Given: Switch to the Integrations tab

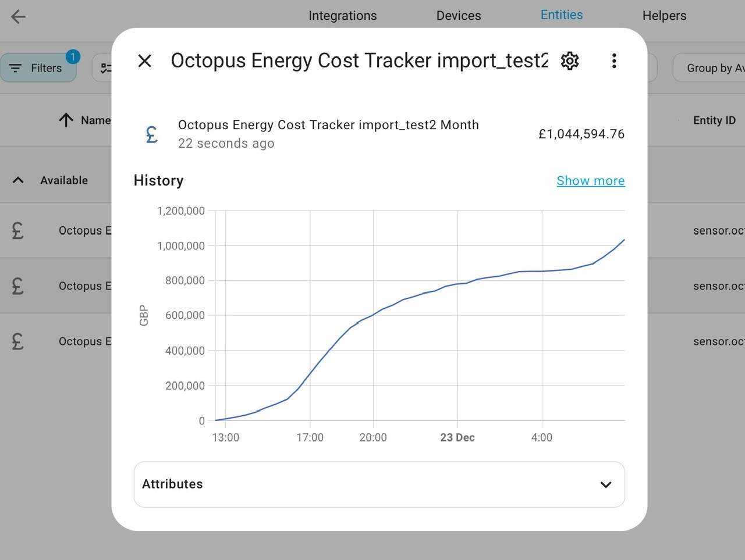Looking at the screenshot, I should tap(343, 16).
